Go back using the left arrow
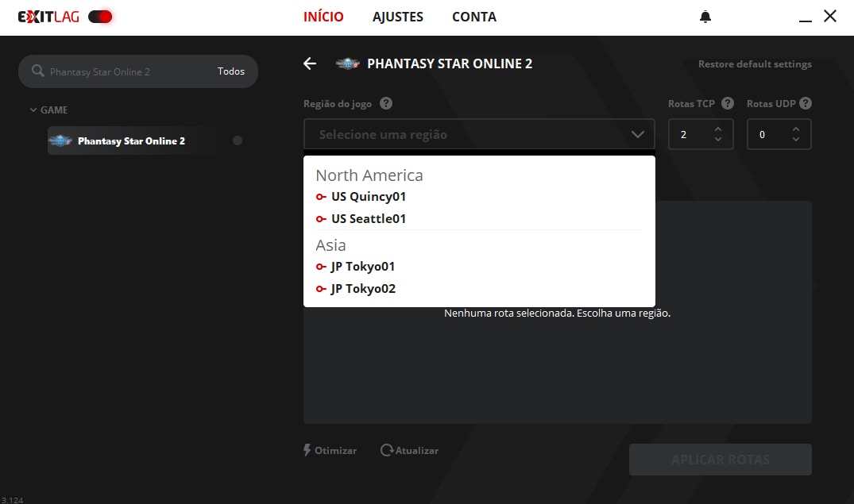The image size is (854, 504). pos(310,63)
